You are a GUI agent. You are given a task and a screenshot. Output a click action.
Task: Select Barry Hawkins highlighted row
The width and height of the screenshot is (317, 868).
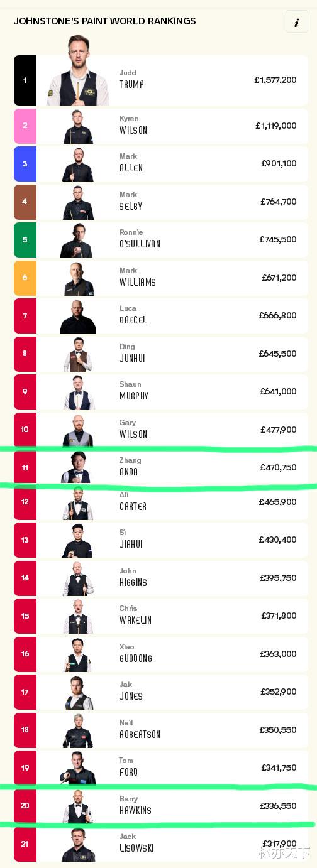[161, 806]
